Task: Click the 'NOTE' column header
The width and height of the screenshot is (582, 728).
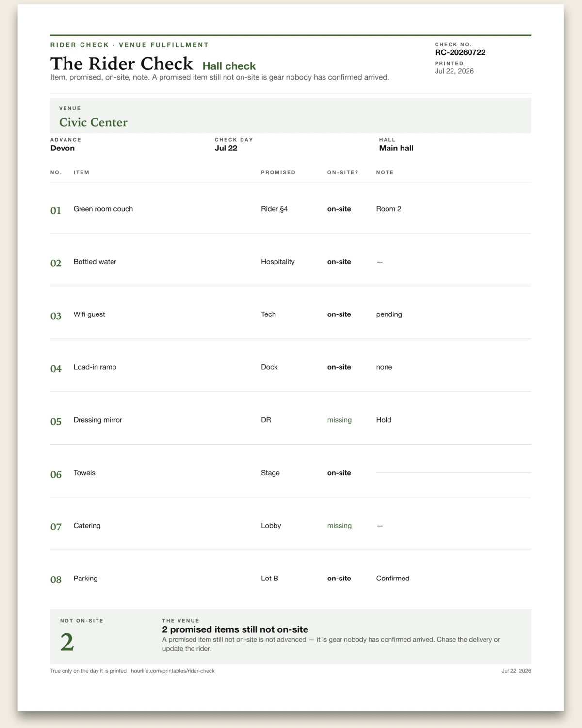Action: pos(385,172)
